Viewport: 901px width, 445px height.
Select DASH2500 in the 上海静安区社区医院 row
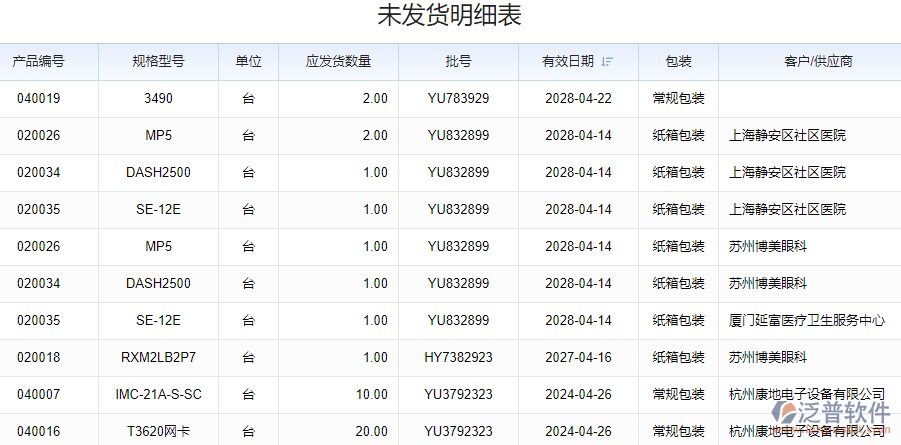click(159, 172)
